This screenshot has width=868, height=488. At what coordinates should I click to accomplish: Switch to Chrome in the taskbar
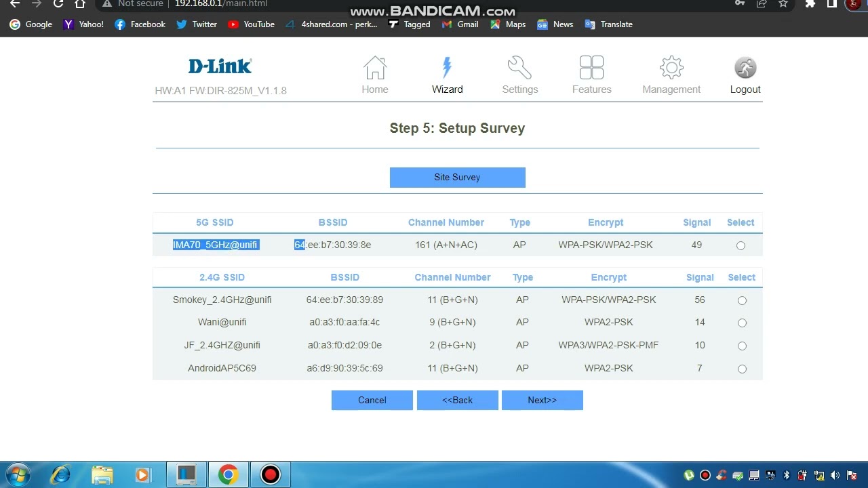(x=228, y=474)
